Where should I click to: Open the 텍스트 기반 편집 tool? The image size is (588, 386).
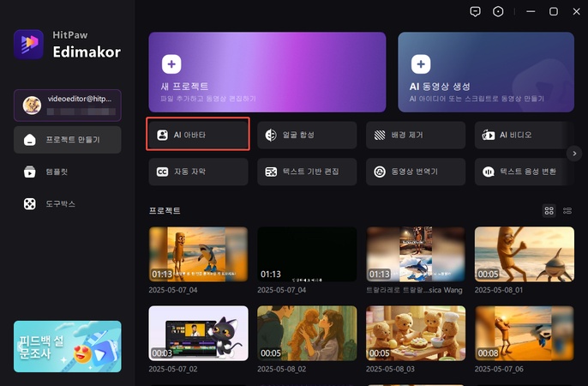click(307, 172)
